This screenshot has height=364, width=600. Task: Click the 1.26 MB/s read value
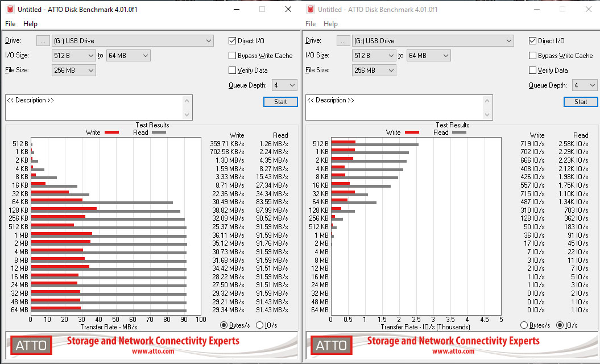(274, 144)
